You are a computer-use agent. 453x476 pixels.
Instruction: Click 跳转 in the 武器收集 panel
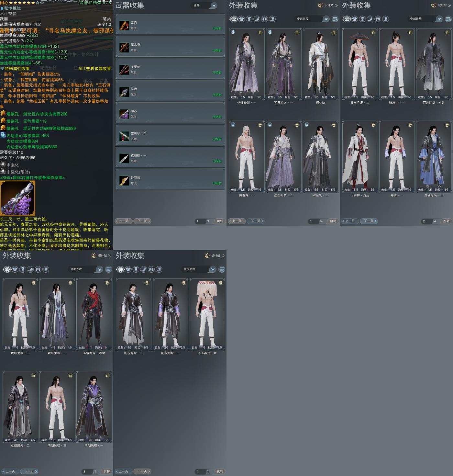click(220, 221)
